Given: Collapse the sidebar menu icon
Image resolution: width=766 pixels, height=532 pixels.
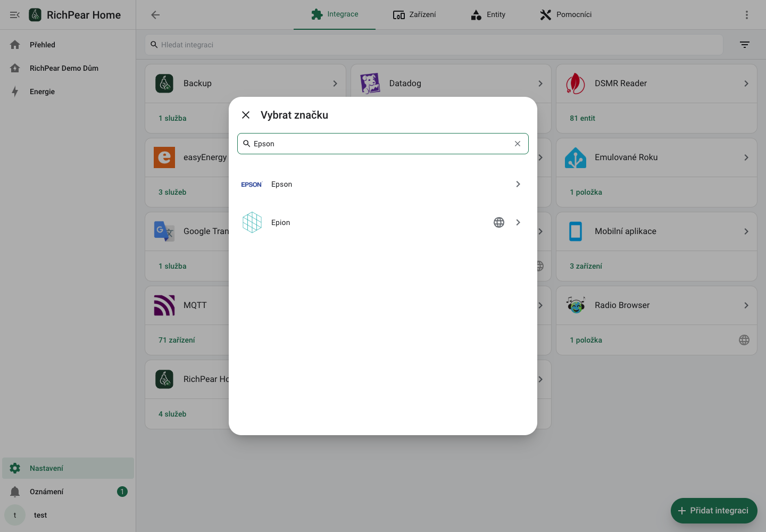Looking at the screenshot, I should (x=15, y=15).
